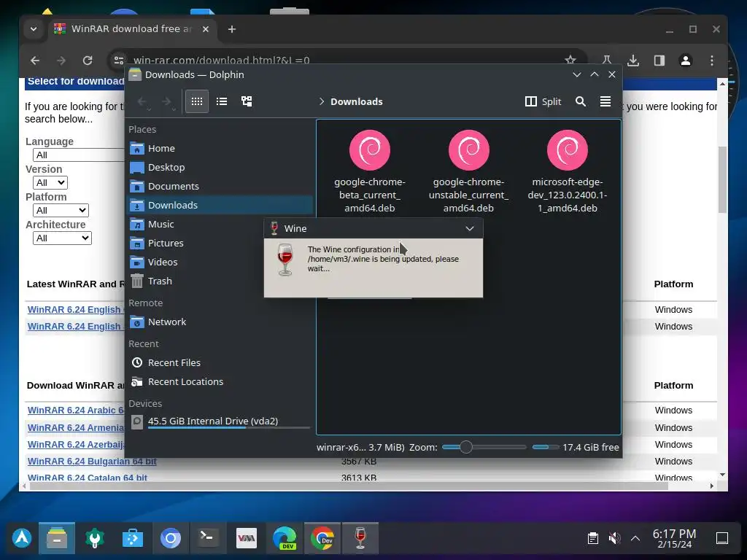Open Recent Locations entry
The width and height of the screenshot is (747, 560).
(x=220, y=382)
